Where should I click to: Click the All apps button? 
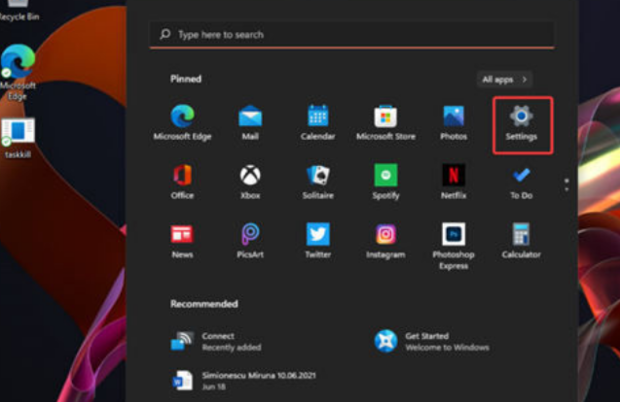tap(505, 79)
